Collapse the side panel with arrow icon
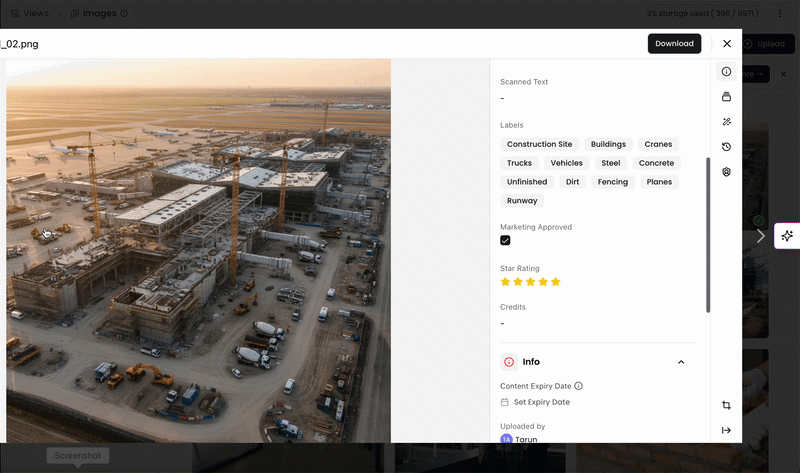800x473 pixels. (x=726, y=430)
